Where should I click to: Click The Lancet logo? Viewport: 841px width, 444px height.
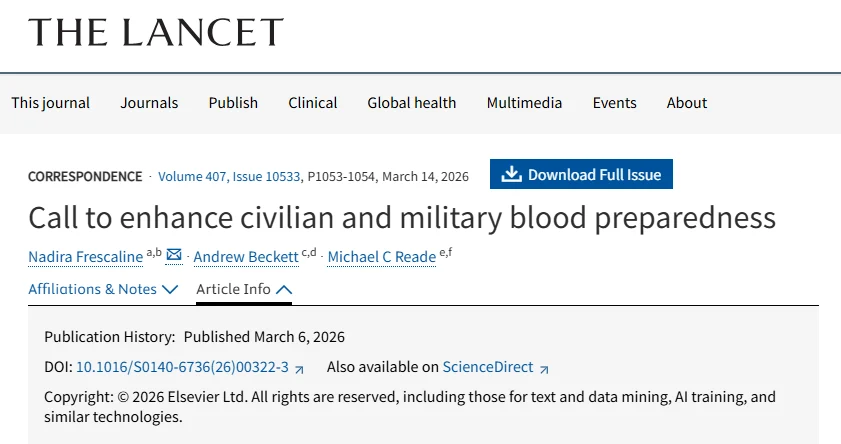(x=156, y=33)
